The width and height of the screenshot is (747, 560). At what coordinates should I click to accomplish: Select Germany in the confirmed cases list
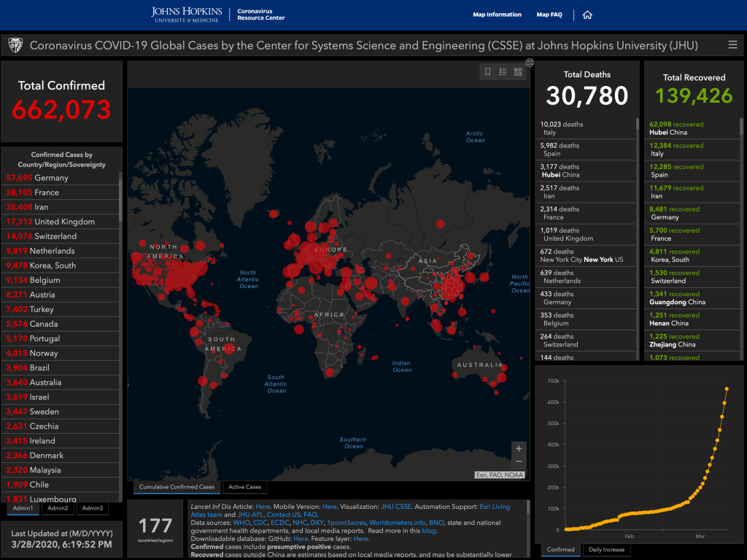[x=51, y=178]
